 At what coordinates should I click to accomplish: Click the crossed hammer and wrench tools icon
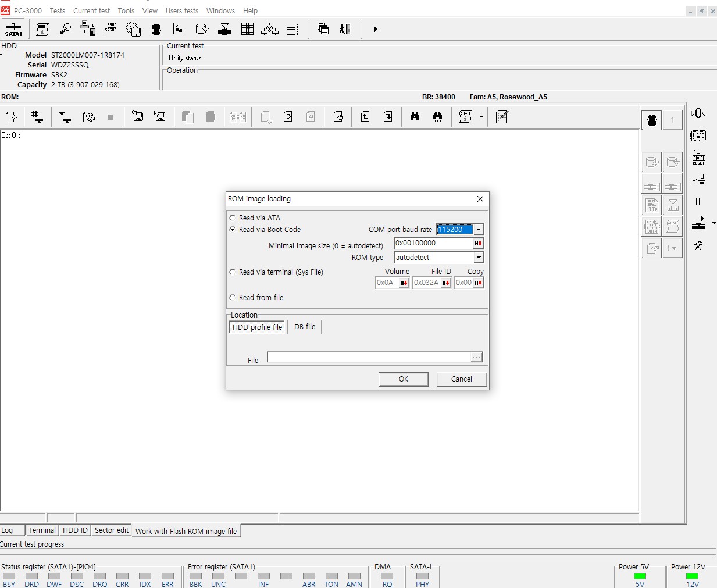tap(698, 246)
